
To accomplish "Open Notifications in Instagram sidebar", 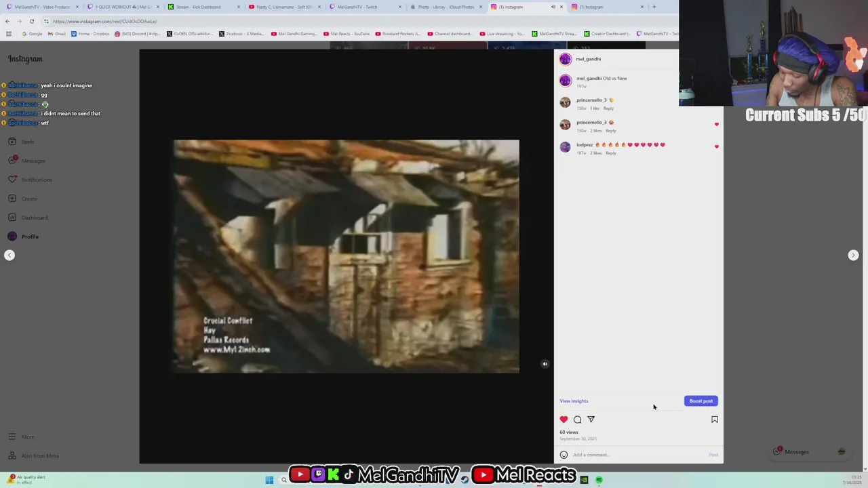I will click(30, 180).
